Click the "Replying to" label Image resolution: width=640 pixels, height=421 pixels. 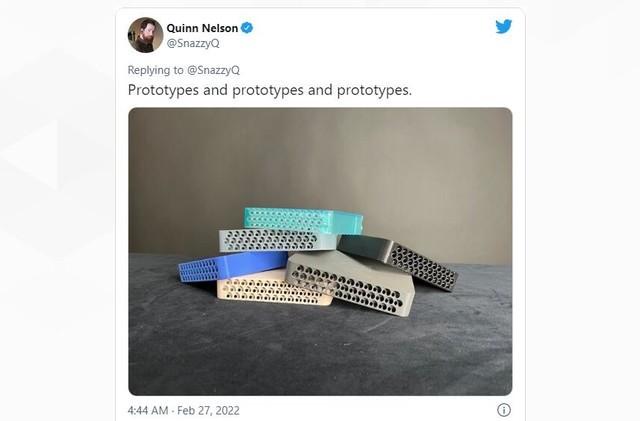coord(156,70)
